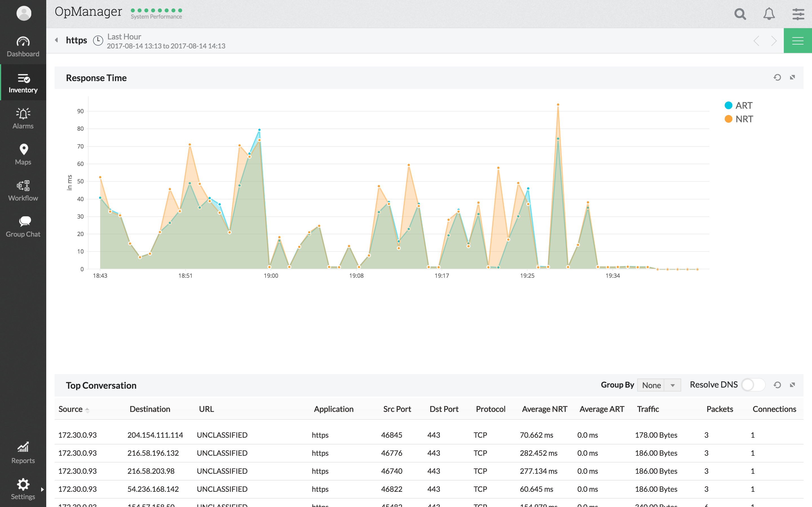This screenshot has height=507, width=812.
Task: Expand the Response Time widget to fullscreen
Action: click(793, 77)
